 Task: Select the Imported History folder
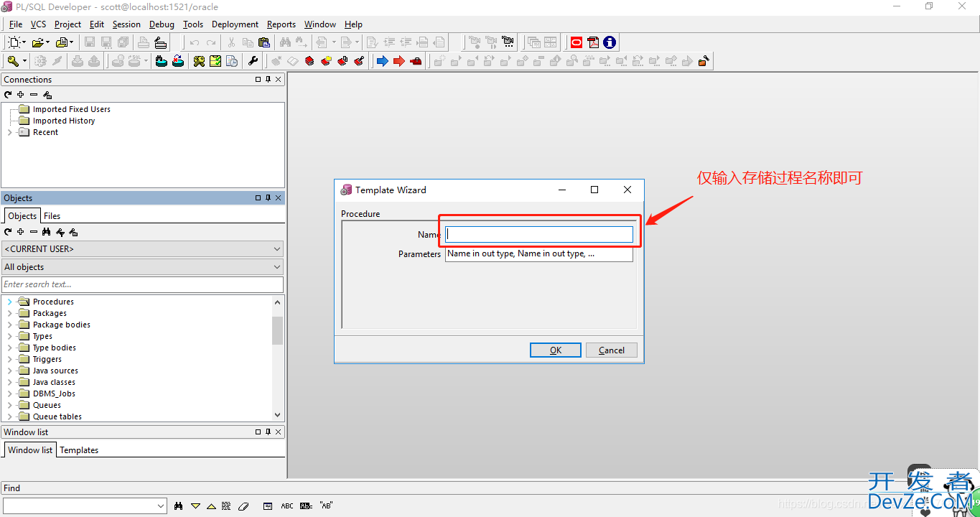(64, 121)
